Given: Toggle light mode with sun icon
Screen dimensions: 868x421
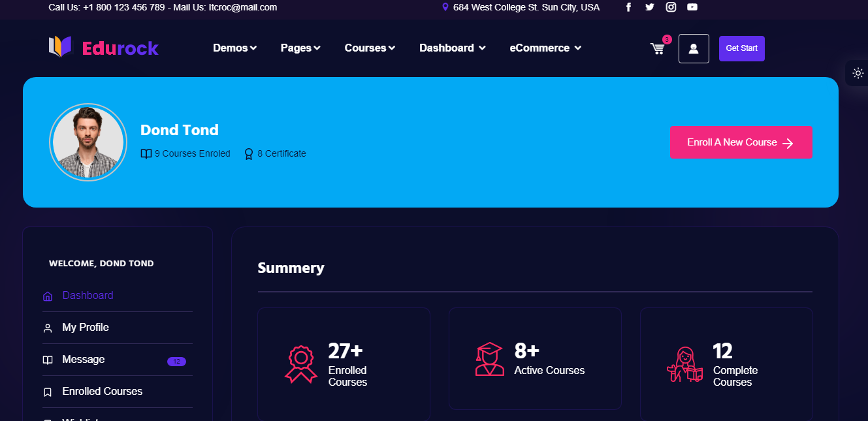Looking at the screenshot, I should coord(858,73).
